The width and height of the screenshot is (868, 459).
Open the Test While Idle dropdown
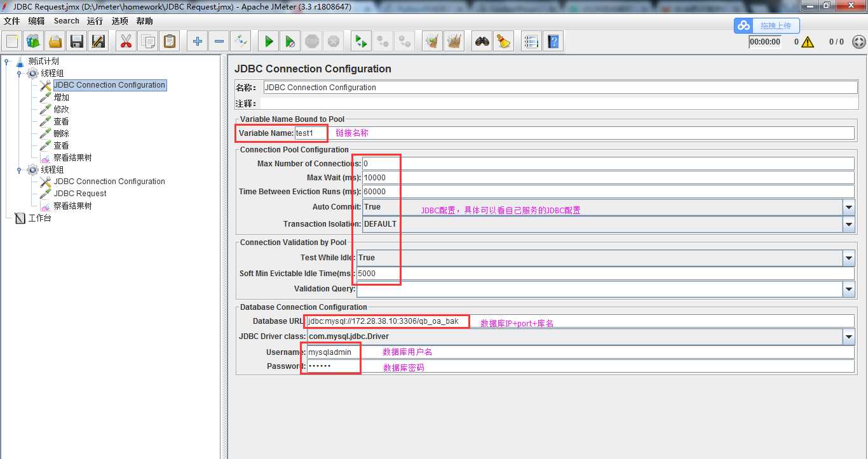[x=849, y=258]
